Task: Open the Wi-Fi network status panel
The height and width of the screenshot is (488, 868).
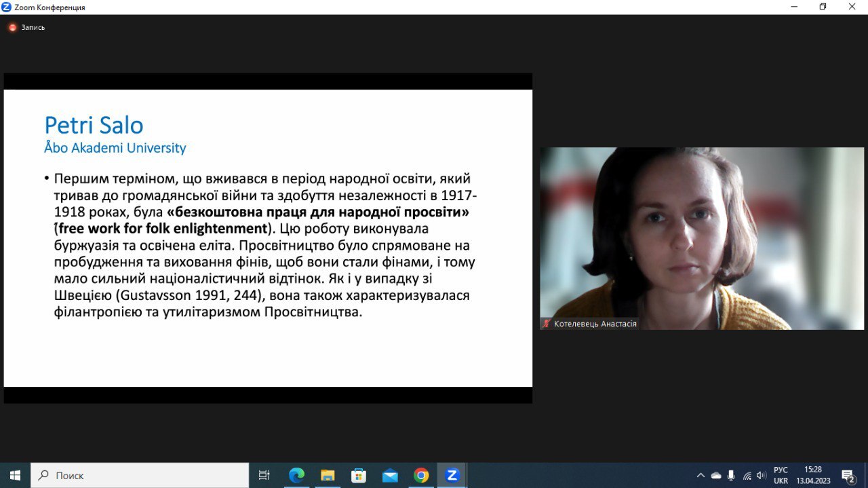Action: (747, 475)
